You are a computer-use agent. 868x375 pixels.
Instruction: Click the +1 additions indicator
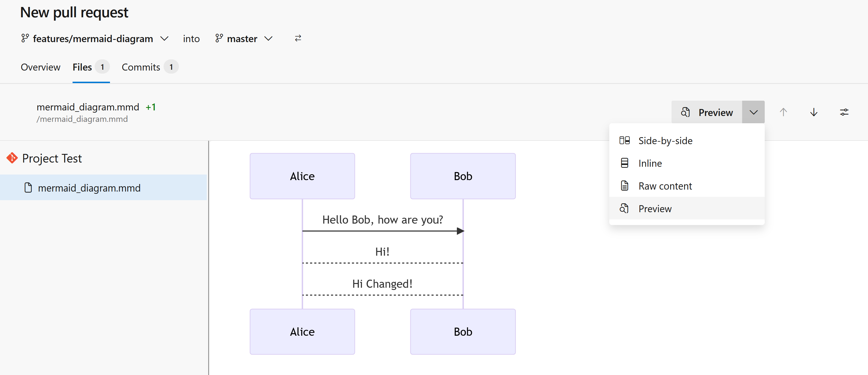[x=151, y=107]
